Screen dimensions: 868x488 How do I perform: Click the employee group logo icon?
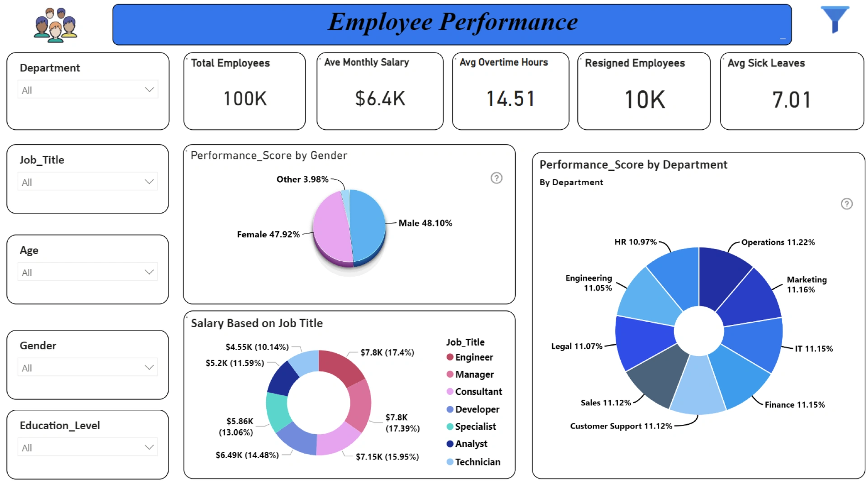56,25
